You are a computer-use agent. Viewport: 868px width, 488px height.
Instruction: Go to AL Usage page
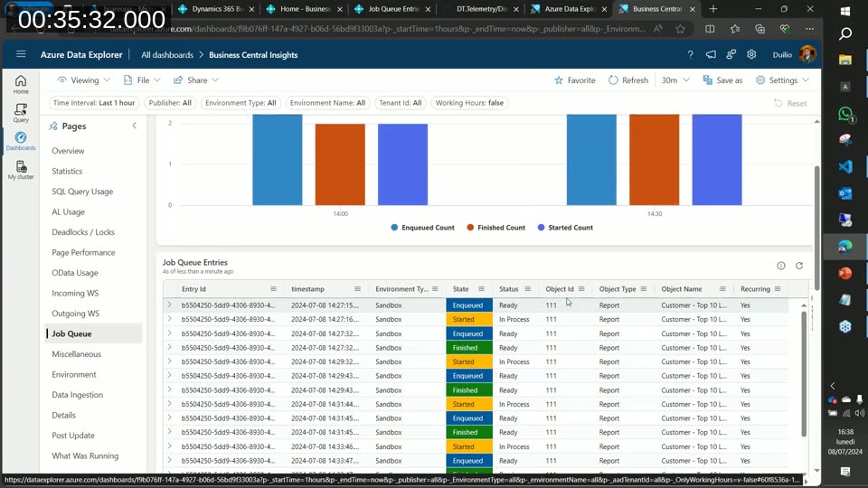[x=68, y=211]
